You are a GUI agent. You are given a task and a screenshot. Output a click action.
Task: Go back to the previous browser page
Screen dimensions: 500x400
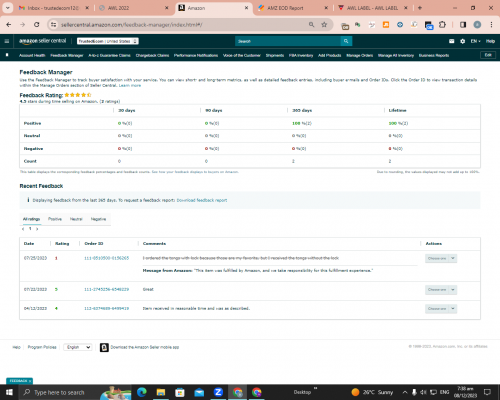tap(9, 25)
